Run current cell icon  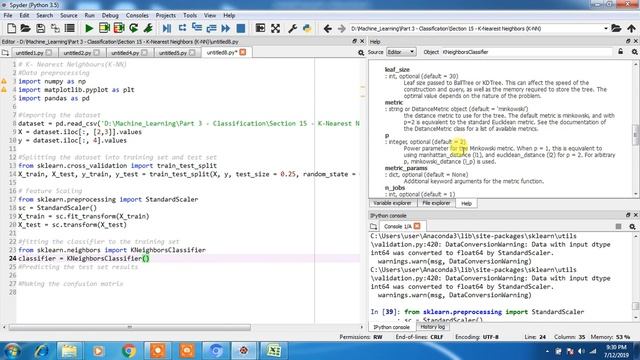[x=104, y=28]
